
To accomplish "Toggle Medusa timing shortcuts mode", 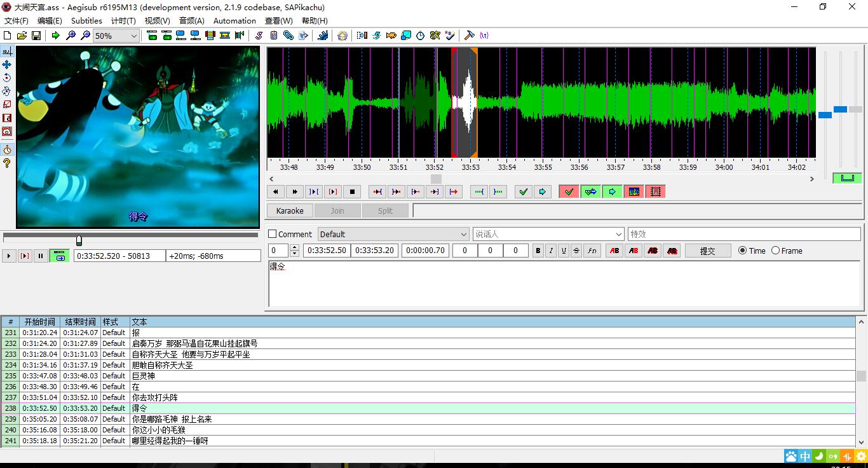I will [x=656, y=191].
